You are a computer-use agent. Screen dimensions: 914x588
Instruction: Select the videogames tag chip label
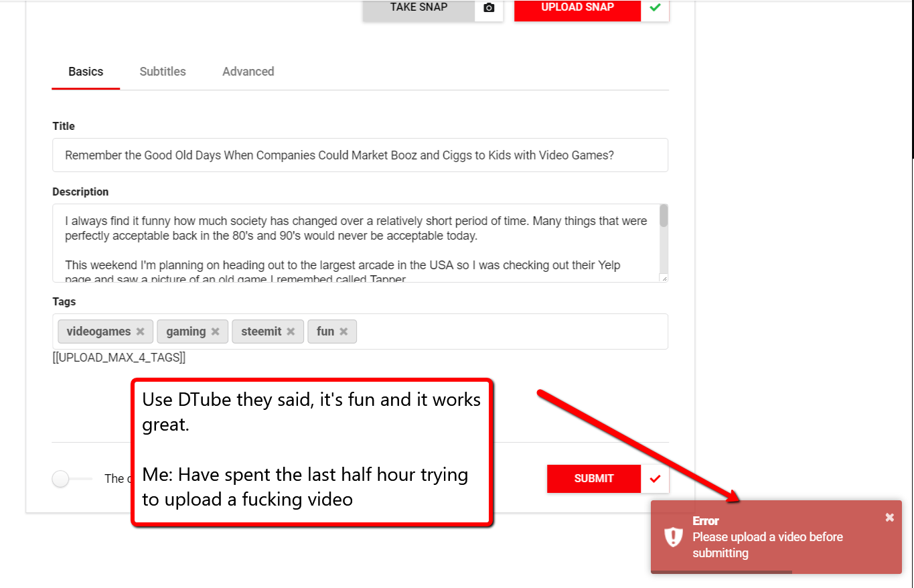99,332
